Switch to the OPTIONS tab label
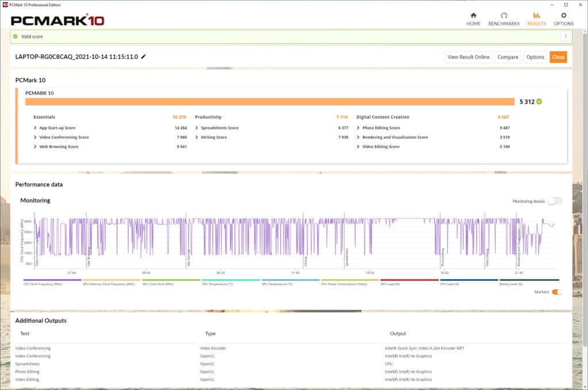588x390 pixels. tap(564, 24)
